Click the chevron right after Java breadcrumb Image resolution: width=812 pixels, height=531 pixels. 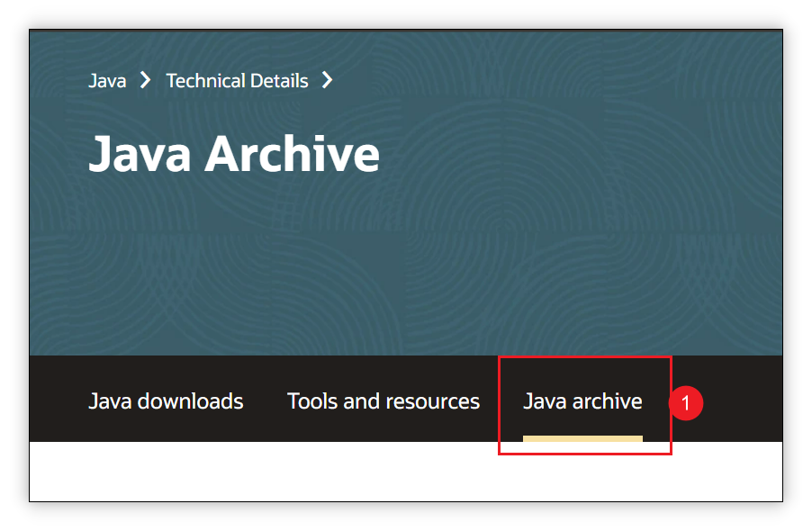click(x=146, y=80)
